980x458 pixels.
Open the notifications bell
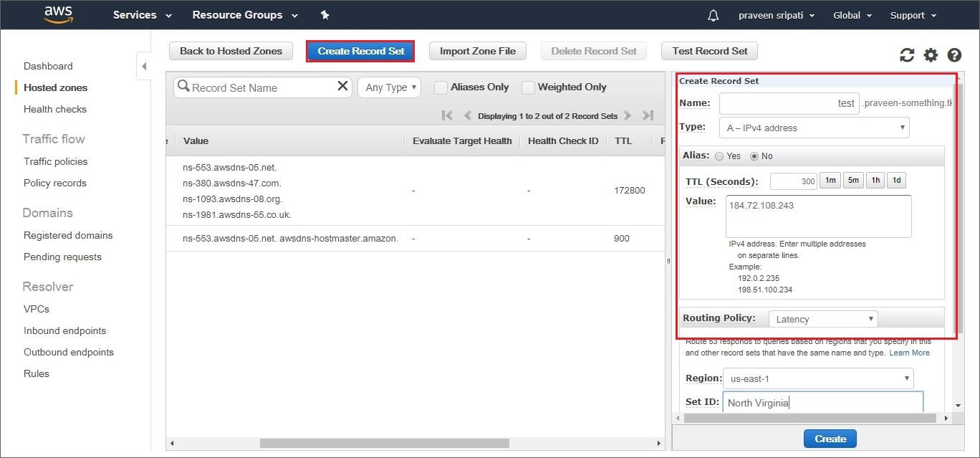tap(713, 15)
